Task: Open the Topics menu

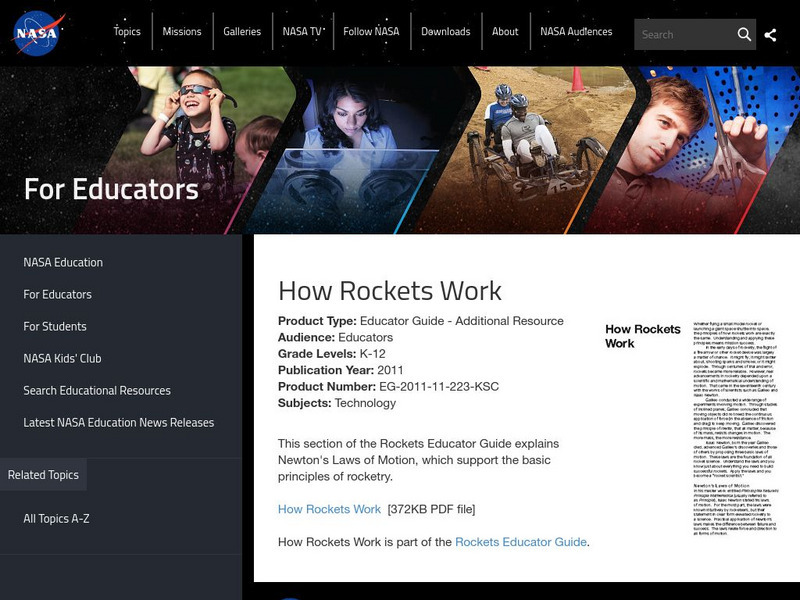Action: coord(127,32)
